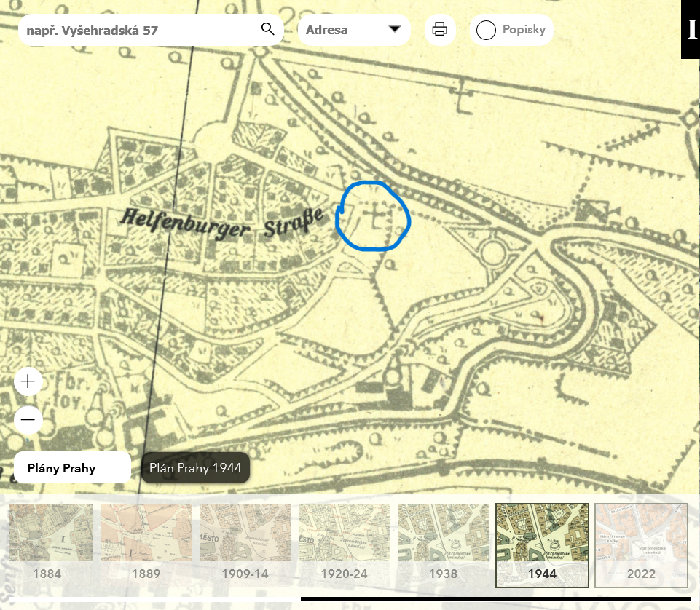Type in the address search field

(x=138, y=31)
